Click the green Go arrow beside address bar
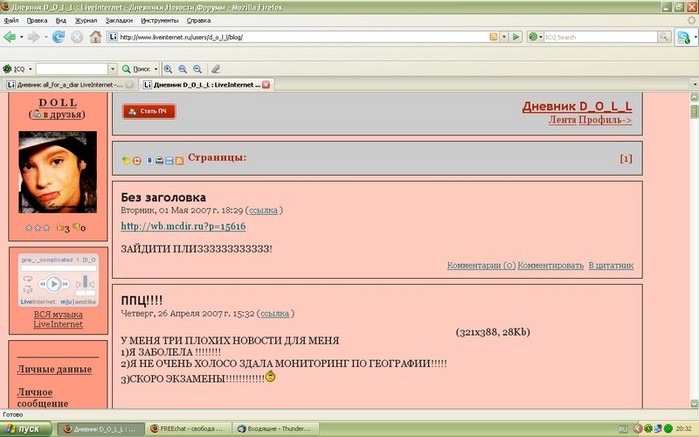 [516, 37]
